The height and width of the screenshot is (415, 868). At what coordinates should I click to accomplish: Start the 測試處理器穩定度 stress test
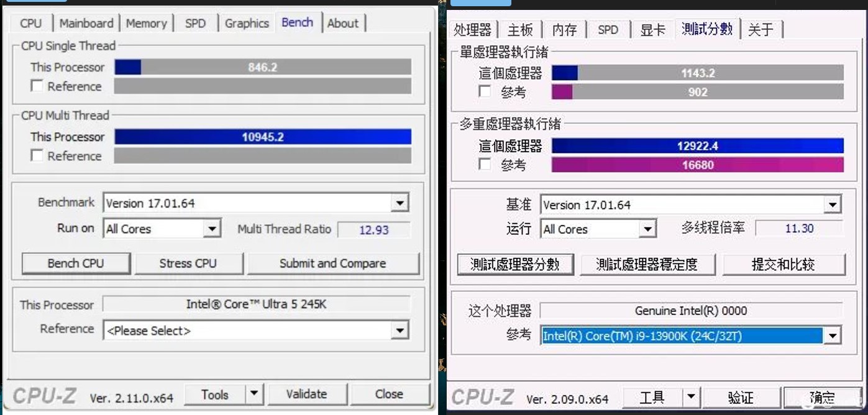pos(647,264)
